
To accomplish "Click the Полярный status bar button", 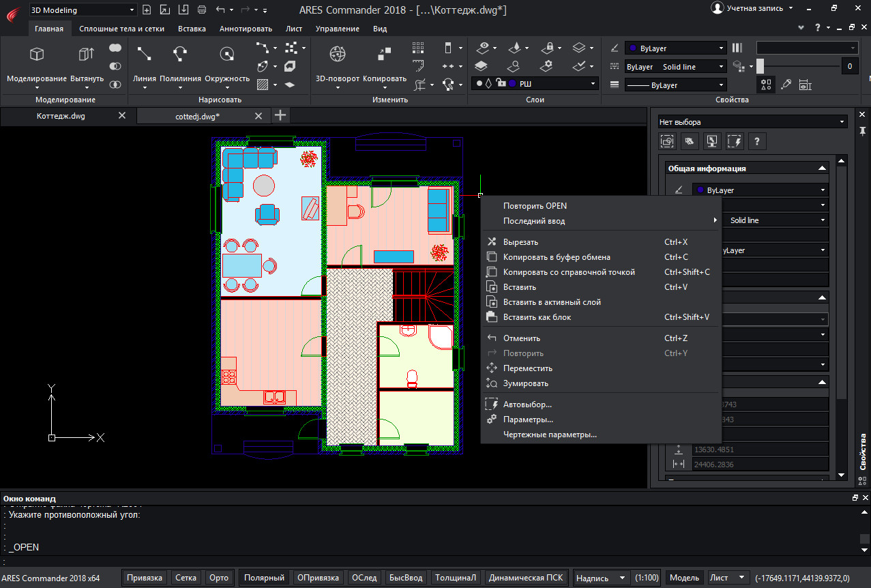I will point(264,578).
